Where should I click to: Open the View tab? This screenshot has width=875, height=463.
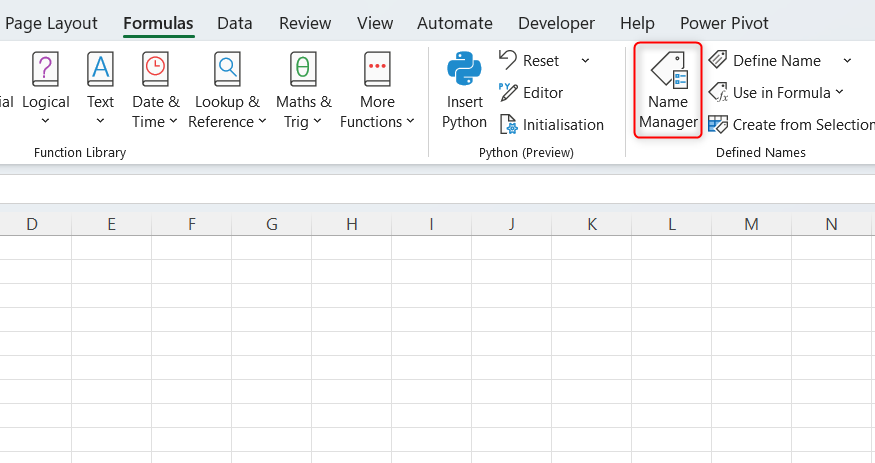(x=375, y=23)
